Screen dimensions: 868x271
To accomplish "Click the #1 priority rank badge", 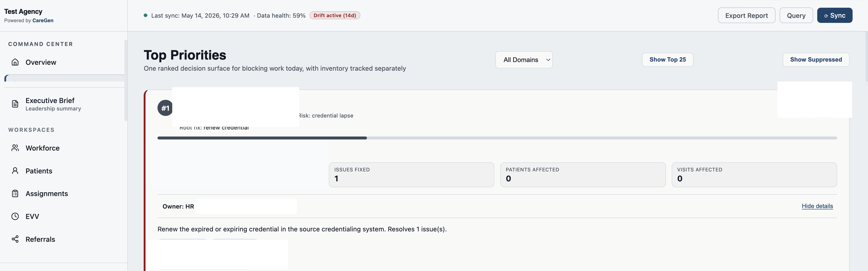I will [x=165, y=108].
